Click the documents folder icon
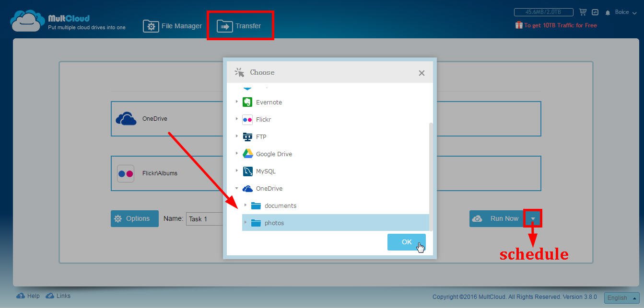Image resolution: width=644 pixels, height=308 pixels. click(x=256, y=205)
